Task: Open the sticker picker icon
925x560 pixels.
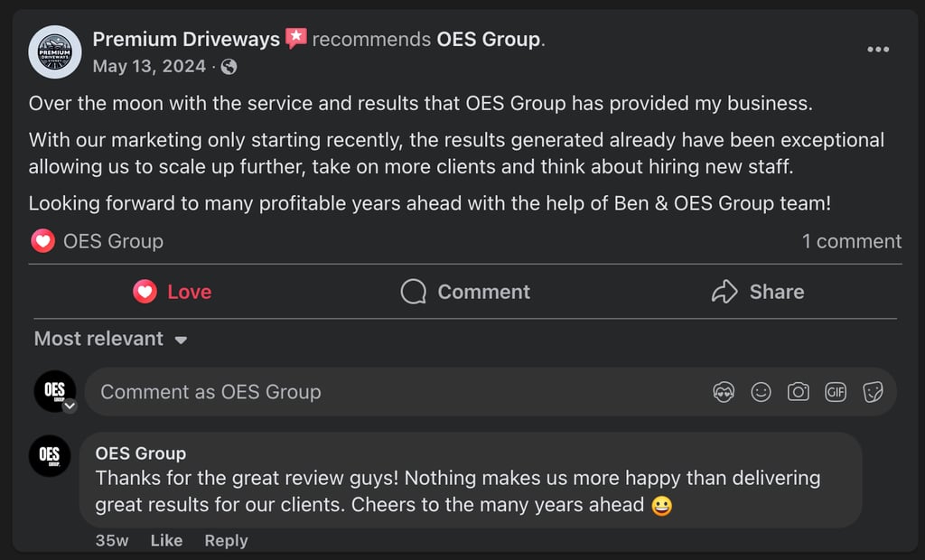Action: (873, 392)
